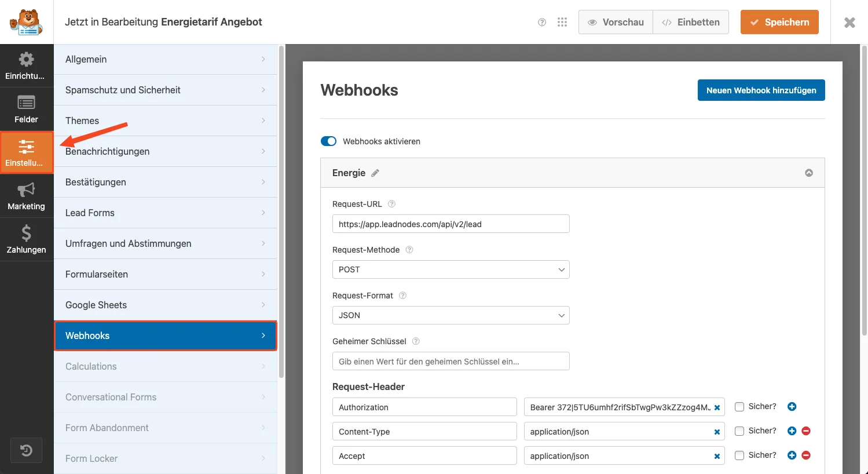Open the Einrichtung setup panel

pos(26,65)
